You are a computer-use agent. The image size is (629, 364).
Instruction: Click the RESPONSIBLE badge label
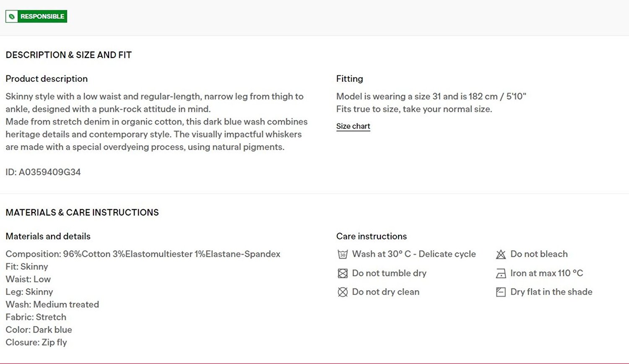[x=42, y=16]
